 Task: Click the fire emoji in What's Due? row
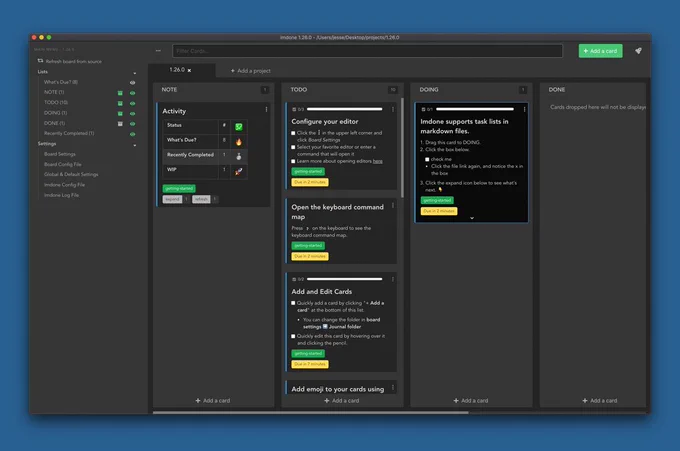(x=238, y=141)
